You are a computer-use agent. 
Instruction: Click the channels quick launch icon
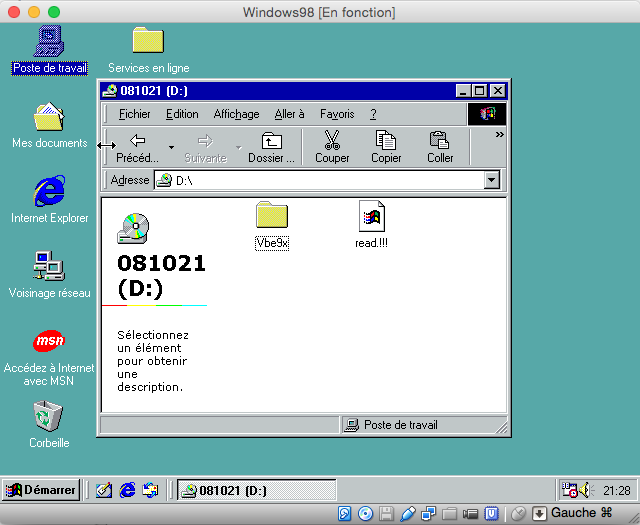150,490
